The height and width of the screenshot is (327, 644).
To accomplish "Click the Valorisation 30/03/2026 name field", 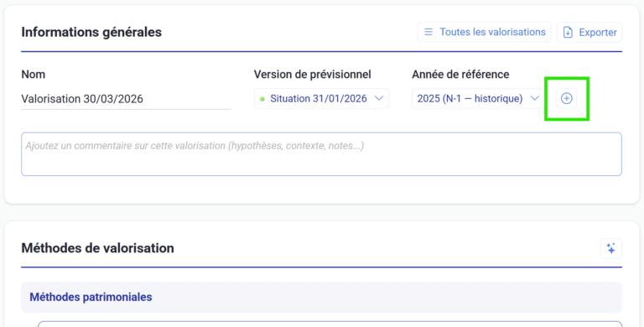I will pyautogui.click(x=126, y=99).
